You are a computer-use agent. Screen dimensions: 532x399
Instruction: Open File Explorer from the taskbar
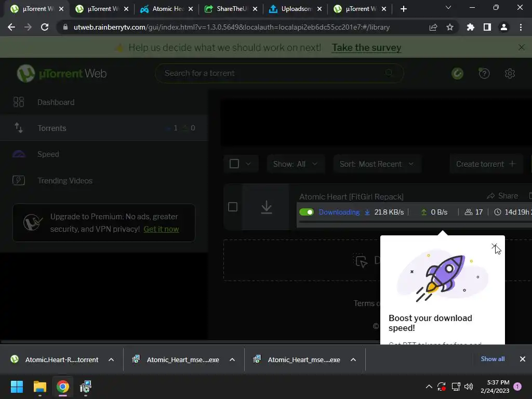39,387
